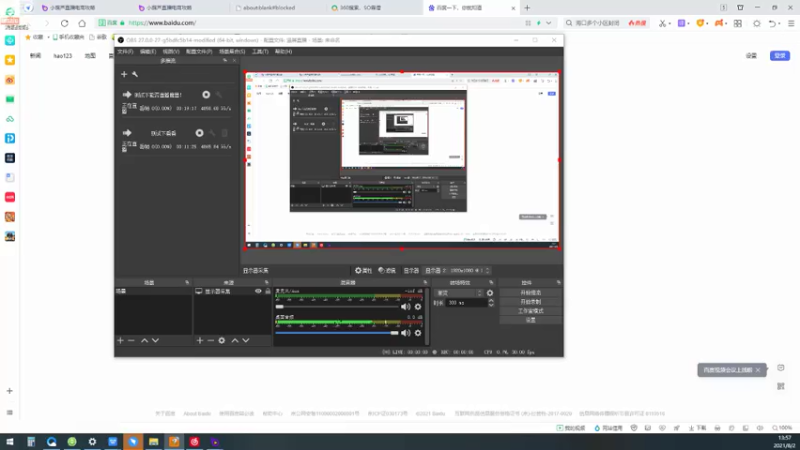Remove the selected scene with minus button

(131, 340)
